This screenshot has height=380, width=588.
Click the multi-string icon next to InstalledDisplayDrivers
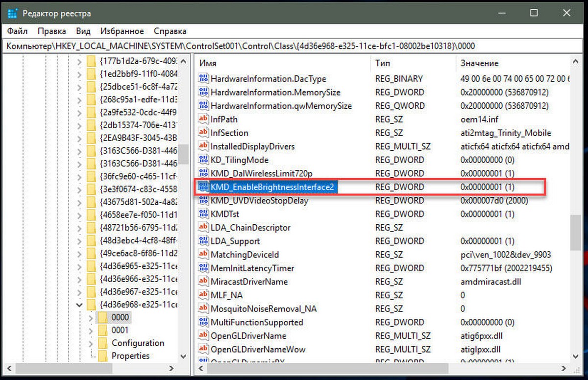click(204, 146)
